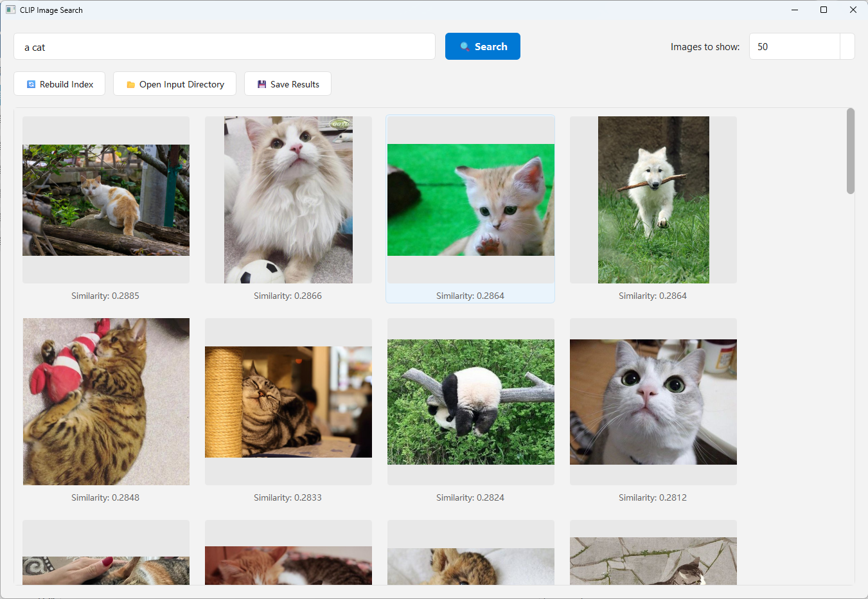The width and height of the screenshot is (868, 599).
Task: Click the floppy disk icon on Save Results
Action: (x=261, y=84)
